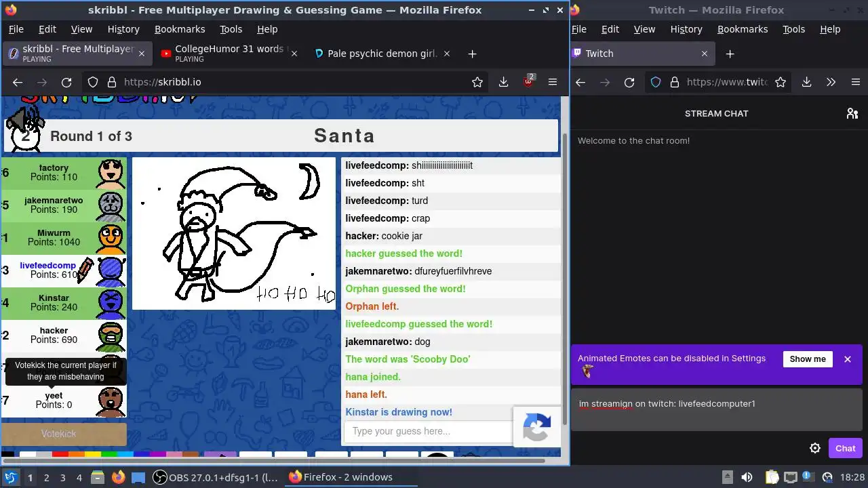The height and width of the screenshot is (488, 868).
Task: Click player yeet's avatar
Action: (x=111, y=401)
